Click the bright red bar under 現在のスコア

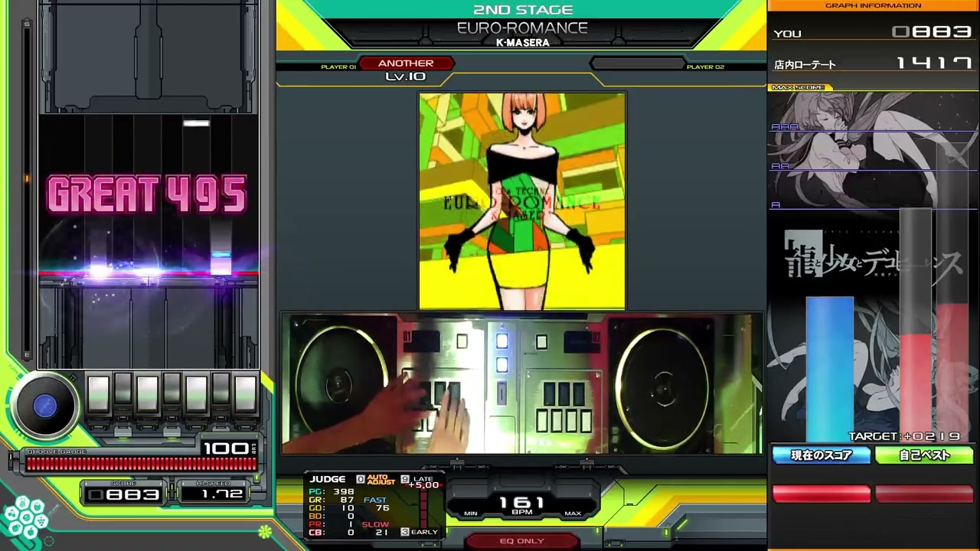tap(822, 494)
